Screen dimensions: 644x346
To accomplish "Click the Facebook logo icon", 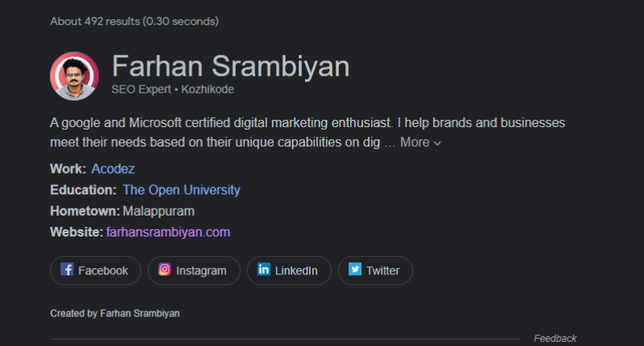I will point(68,270).
